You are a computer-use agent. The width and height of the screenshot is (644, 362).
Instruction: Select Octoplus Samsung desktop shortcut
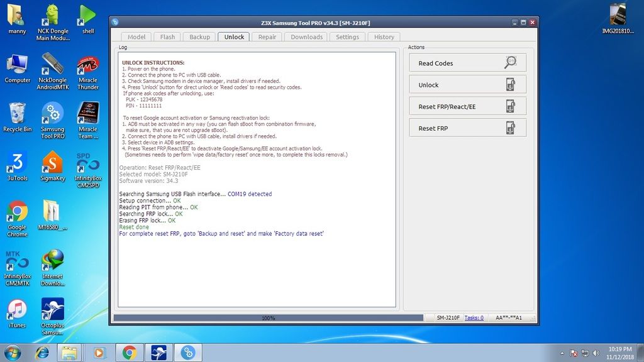pos(53,317)
